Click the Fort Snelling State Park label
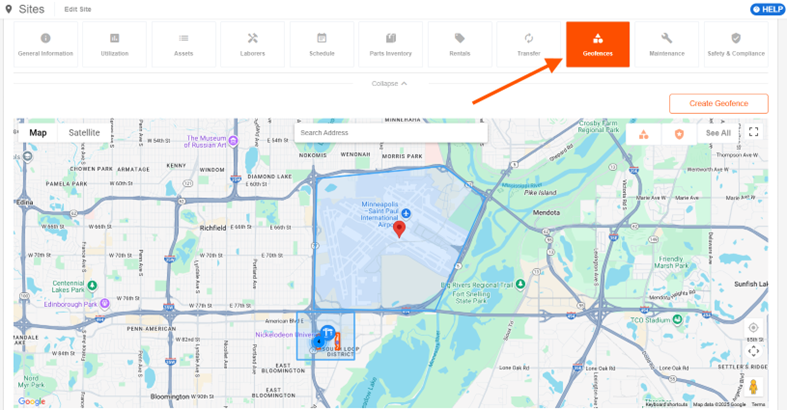Viewport: 787px width, 410px height. 471,297
